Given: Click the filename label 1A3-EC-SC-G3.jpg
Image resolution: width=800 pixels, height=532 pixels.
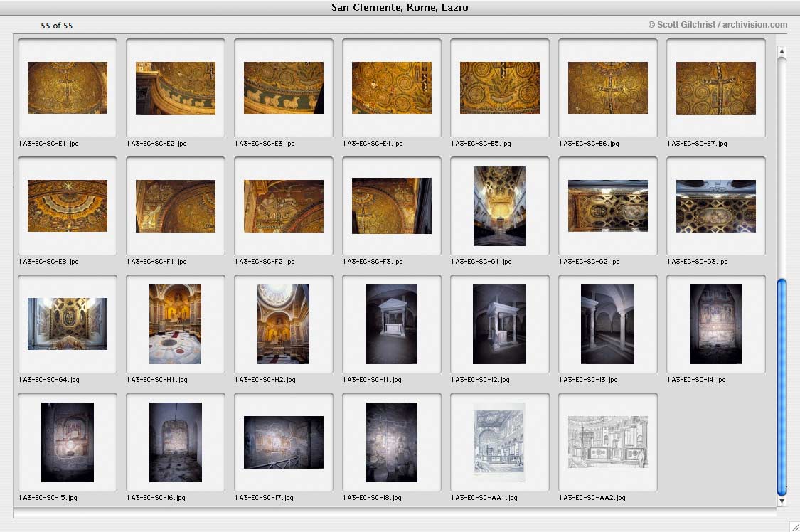Looking at the screenshot, I should click(x=698, y=262).
